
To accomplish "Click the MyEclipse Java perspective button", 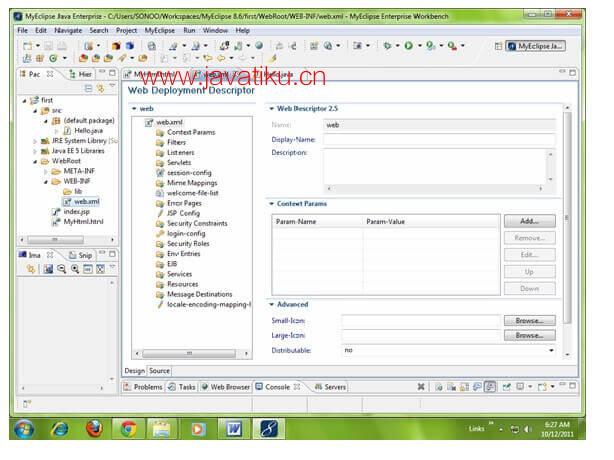I will pyautogui.click(x=535, y=46).
